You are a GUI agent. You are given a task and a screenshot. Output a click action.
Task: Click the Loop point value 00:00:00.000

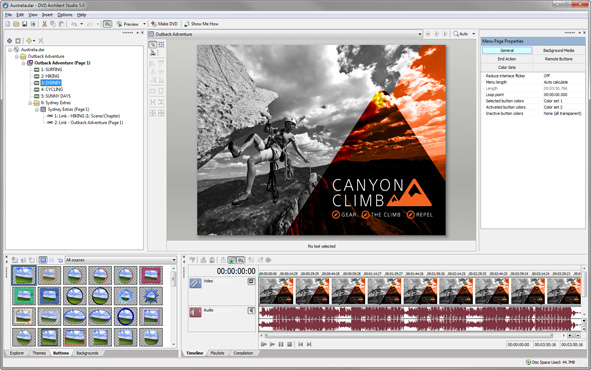pyautogui.click(x=555, y=95)
